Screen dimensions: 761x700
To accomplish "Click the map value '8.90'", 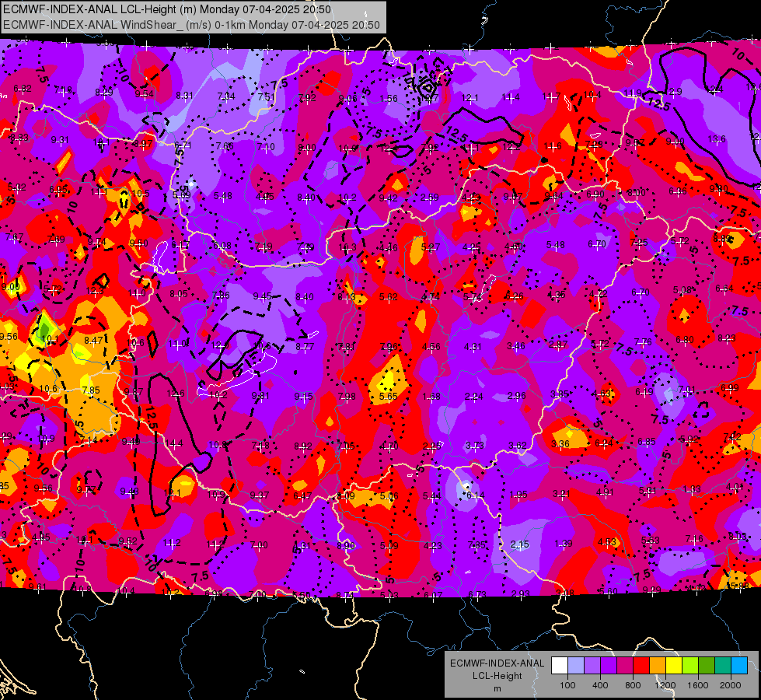I will click(346, 545).
